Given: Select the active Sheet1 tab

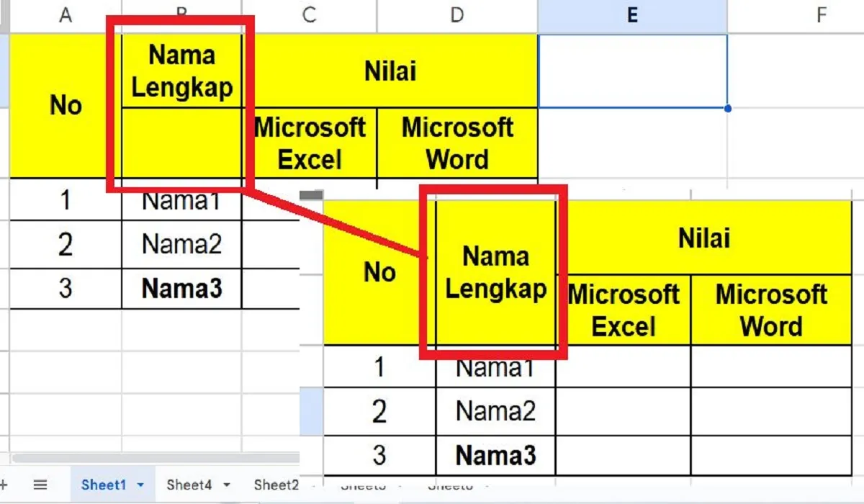Looking at the screenshot, I should tap(104, 485).
